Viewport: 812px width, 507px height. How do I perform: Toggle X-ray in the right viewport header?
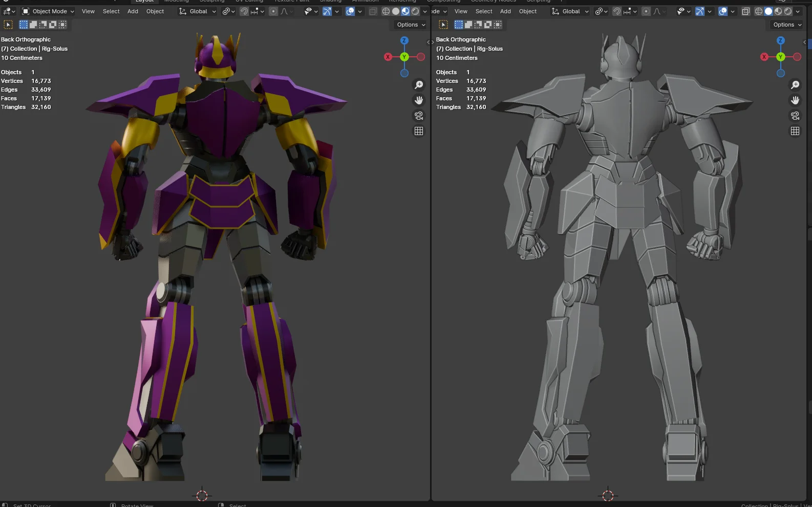(x=746, y=11)
